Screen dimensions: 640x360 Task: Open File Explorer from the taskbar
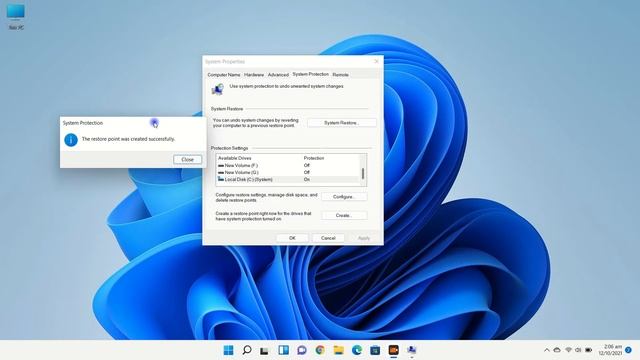pos(338,350)
